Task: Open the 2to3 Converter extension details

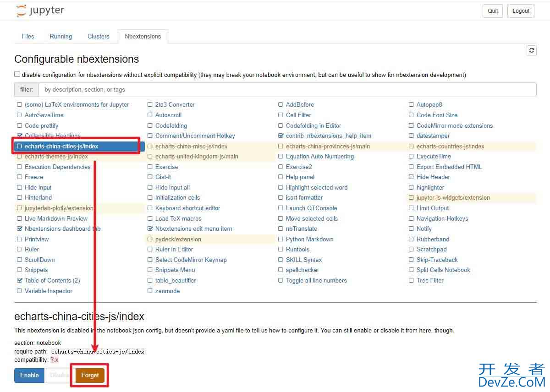Action: 175,104
